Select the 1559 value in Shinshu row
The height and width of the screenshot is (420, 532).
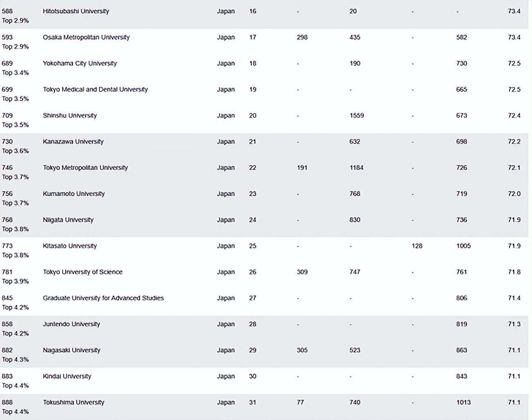356,115
